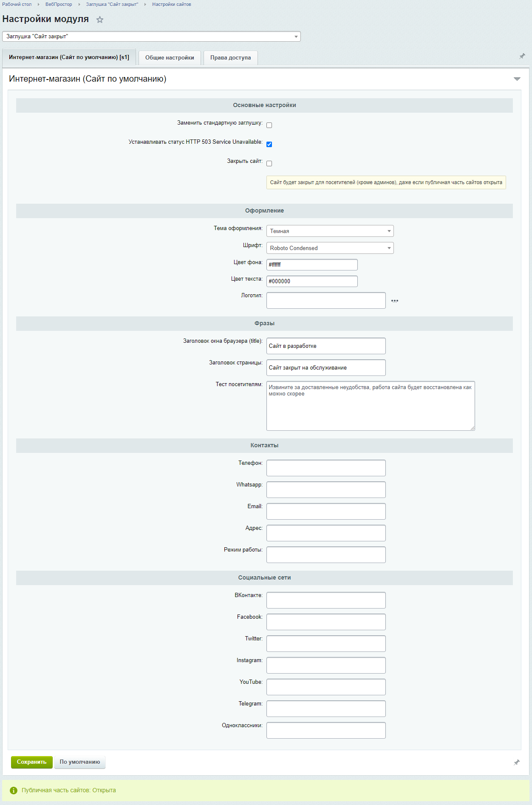Image resolution: width=532 pixels, height=805 pixels.
Task: Tick the Закрыть сайт checkbox
Action: click(269, 163)
